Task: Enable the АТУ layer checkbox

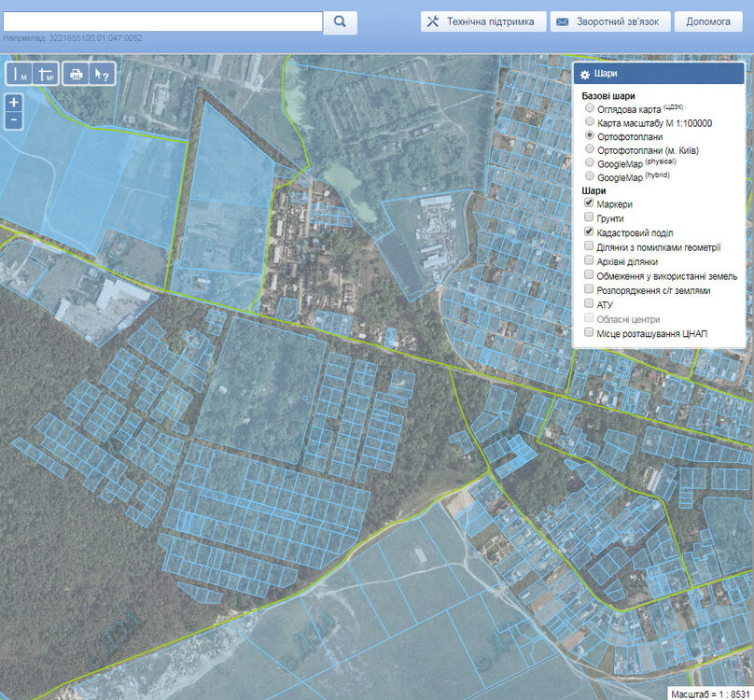Action: pos(589,303)
